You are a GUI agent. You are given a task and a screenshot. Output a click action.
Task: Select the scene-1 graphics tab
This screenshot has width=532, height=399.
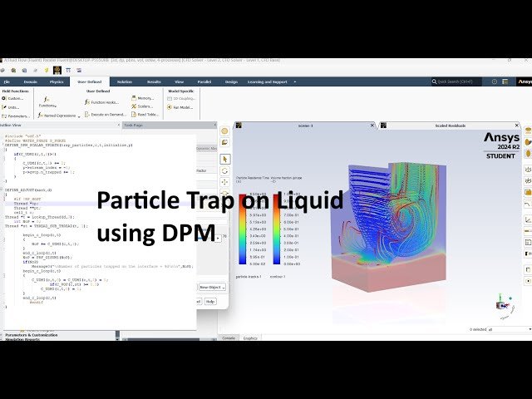(305, 126)
